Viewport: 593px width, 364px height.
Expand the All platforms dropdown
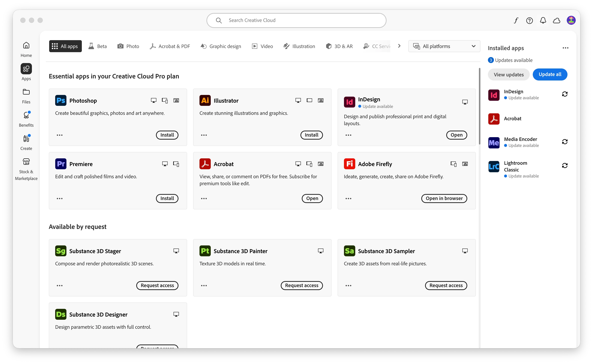click(x=444, y=46)
